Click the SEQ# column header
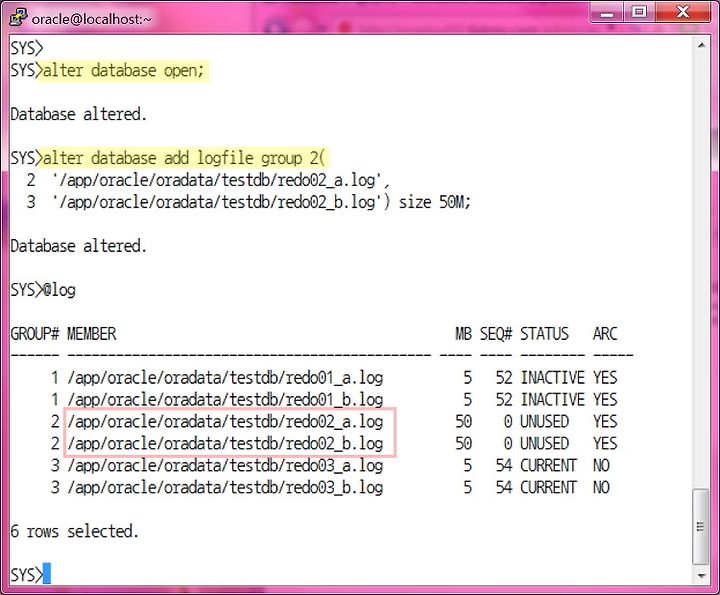The width and height of the screenshot is (720, 595). point(496,334)
